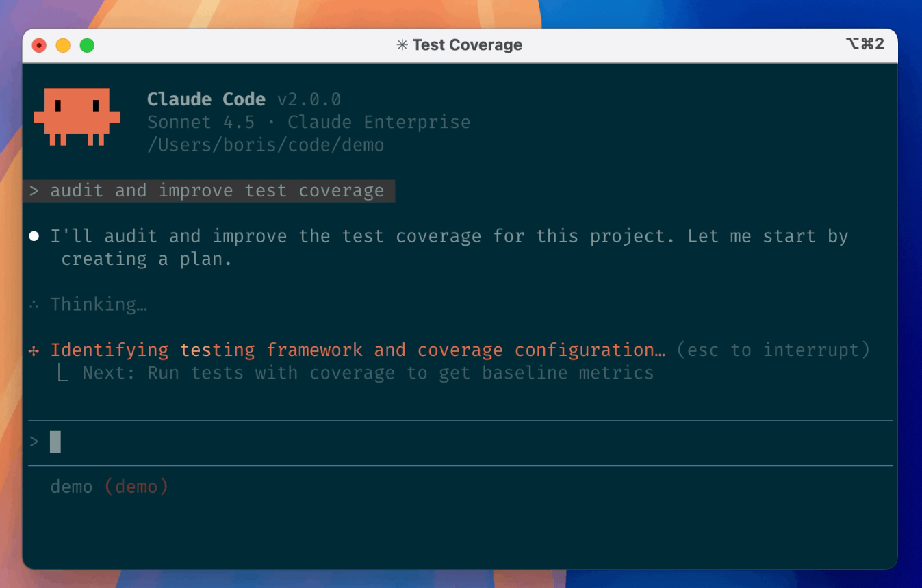Click the > marker on the user prompt line
Image resolution: width=922 pixels, height=588 pixels.
click(x=34, y=190)
